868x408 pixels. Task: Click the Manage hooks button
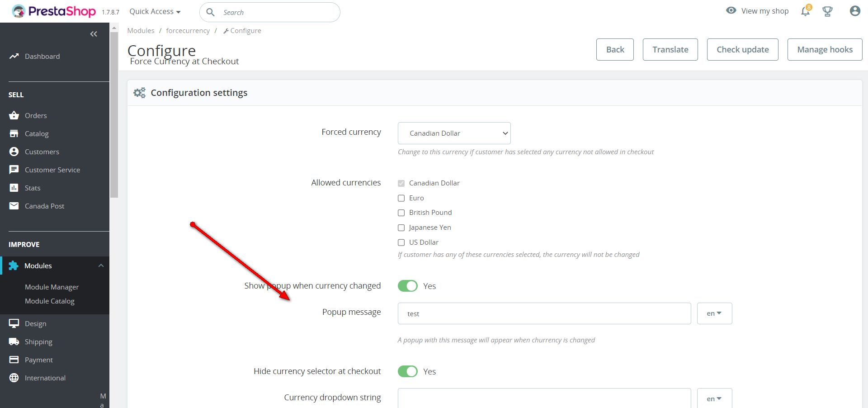click(825, 50)
